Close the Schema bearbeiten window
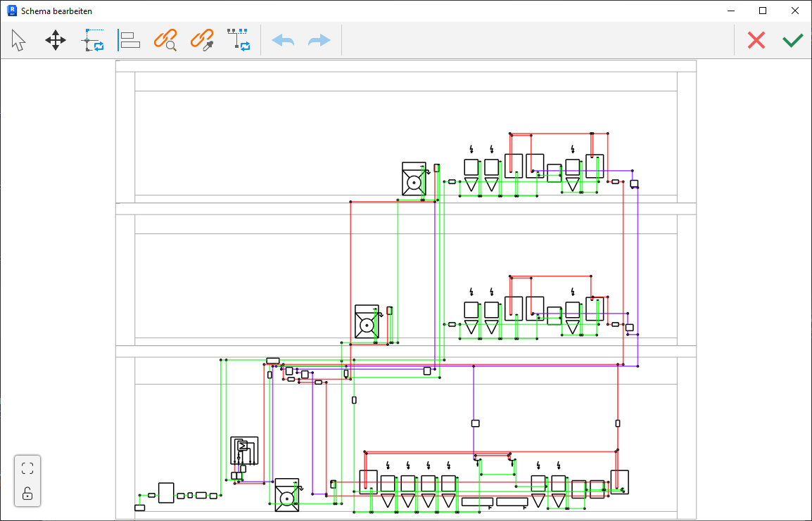 pyautogui.click(x=795, y=11)
